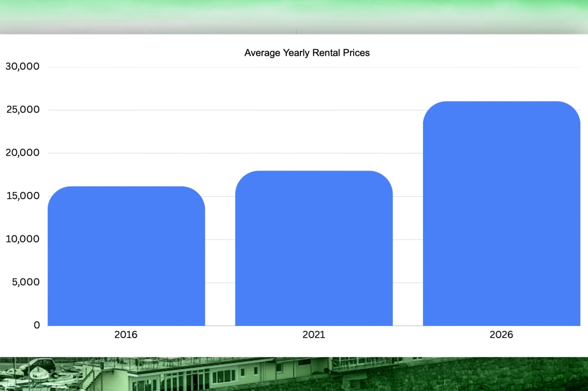Click the 30,000 y-axis label
Screen dimensions: 588x391
point(23,67)
